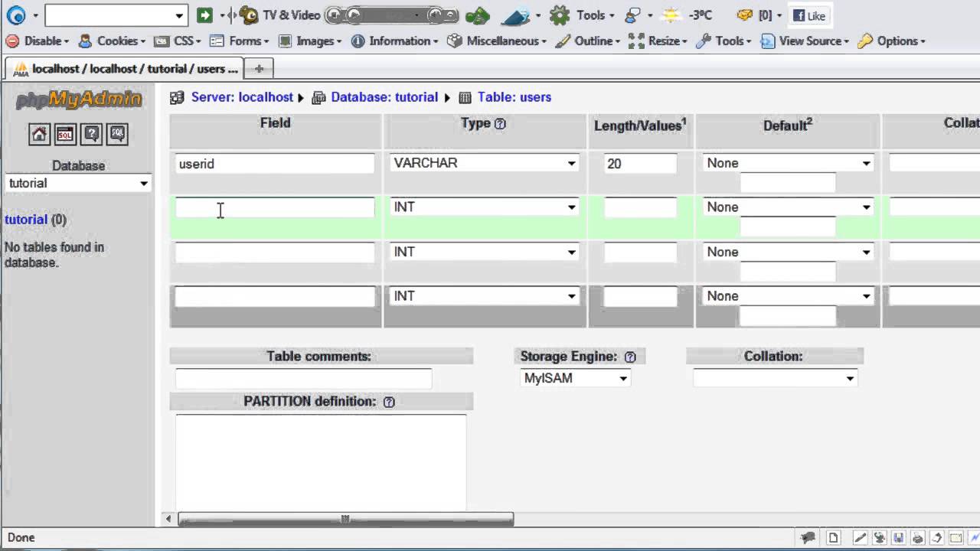The width and height of the screenshot is (980, 551).
Task: Open the Default dropdown in highlighted row
Action: (788, 207)
